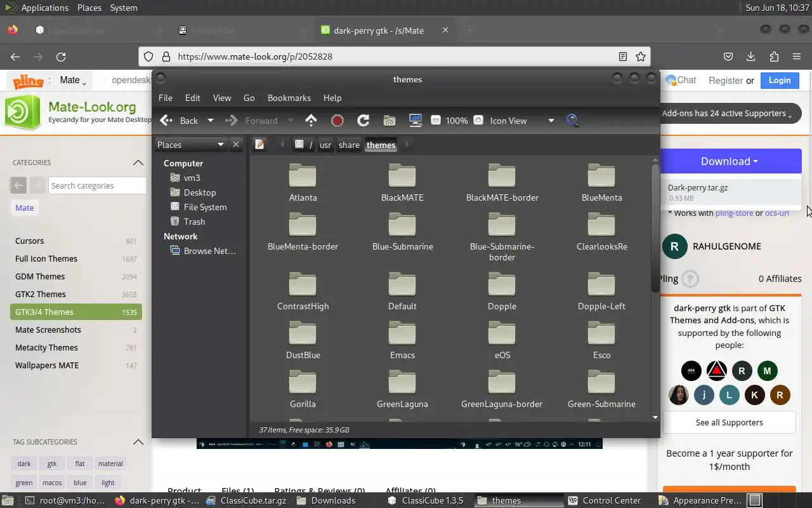Select the Emacs folder
This screenshot has width=812, height=508.
[x=402, y=340]
